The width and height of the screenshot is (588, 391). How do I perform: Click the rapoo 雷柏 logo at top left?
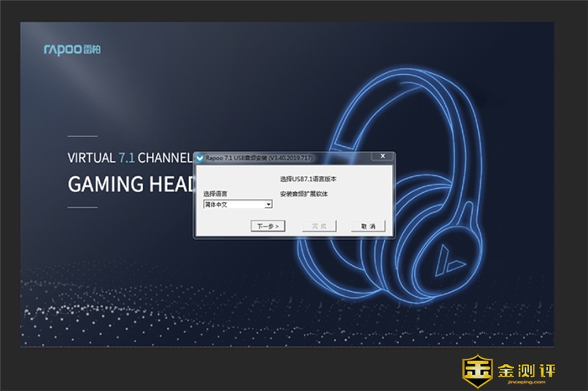(72, 50)
